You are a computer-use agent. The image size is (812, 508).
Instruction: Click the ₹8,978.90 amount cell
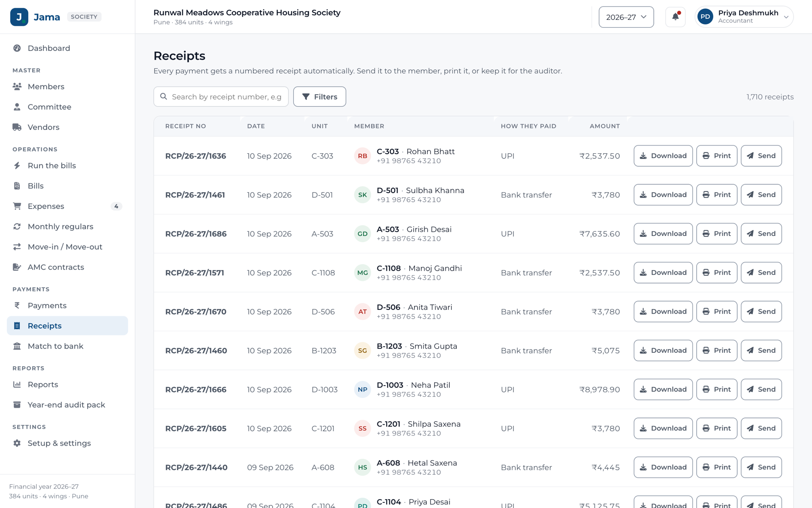(599, 389)
